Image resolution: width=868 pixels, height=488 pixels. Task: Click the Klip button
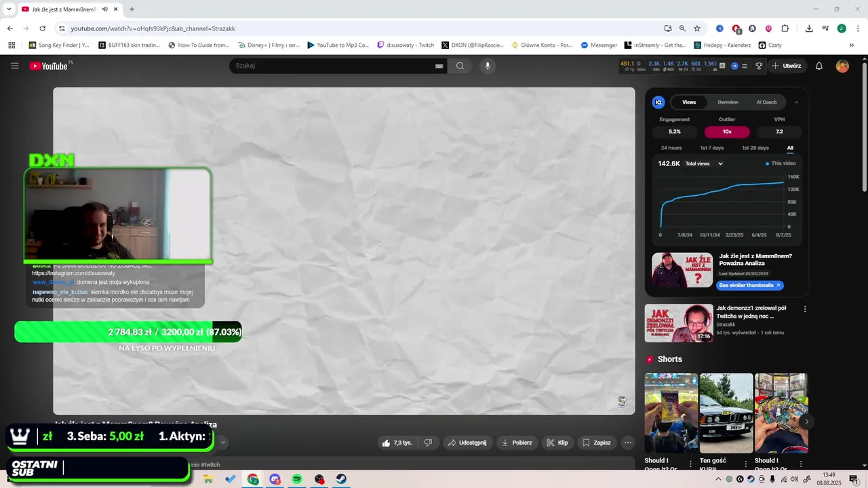[x=557, y=443]
